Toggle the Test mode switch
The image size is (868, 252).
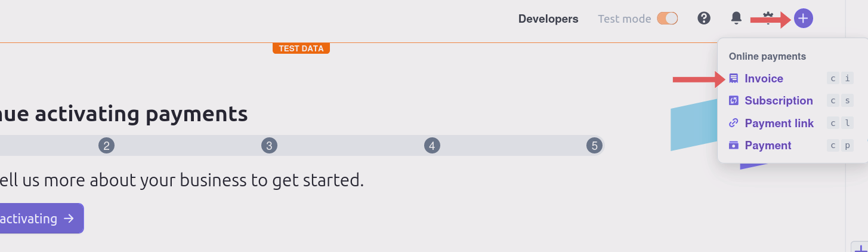(668, 19)
